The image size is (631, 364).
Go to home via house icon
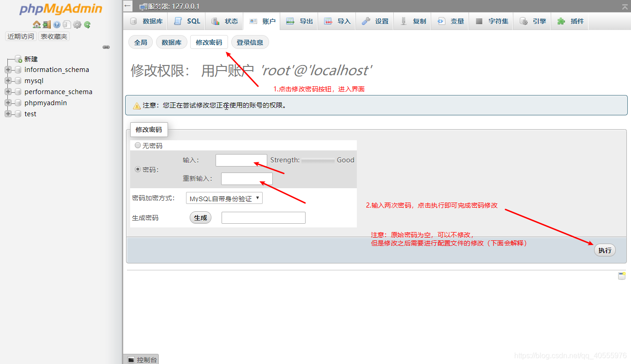click(x=36, y=24)
